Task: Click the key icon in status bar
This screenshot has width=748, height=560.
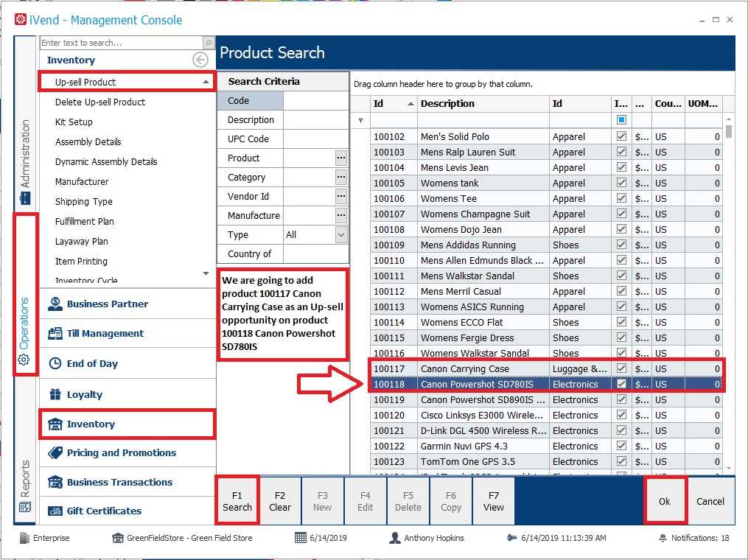Action: tap(512, 538)
